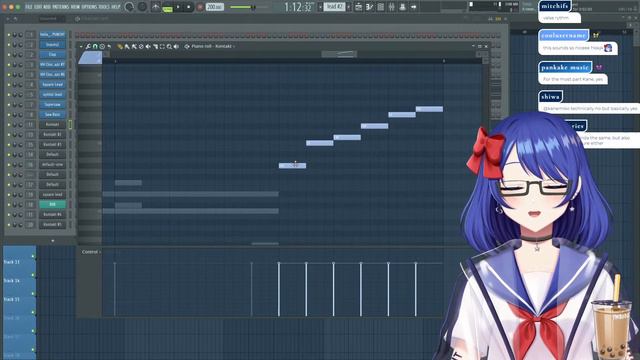Select the green 808 channel button
This screenshot has height=360, width=640.
pos(52,204)
